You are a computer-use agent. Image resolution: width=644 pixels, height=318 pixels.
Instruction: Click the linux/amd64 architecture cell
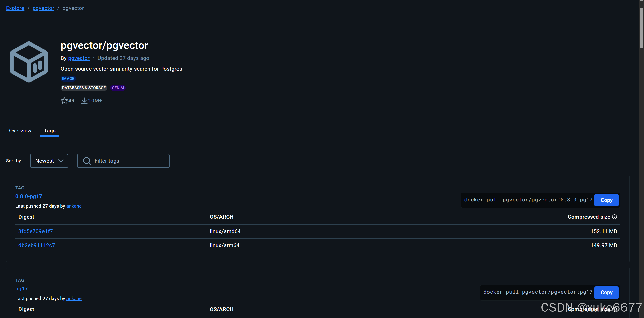coord(225,231)
